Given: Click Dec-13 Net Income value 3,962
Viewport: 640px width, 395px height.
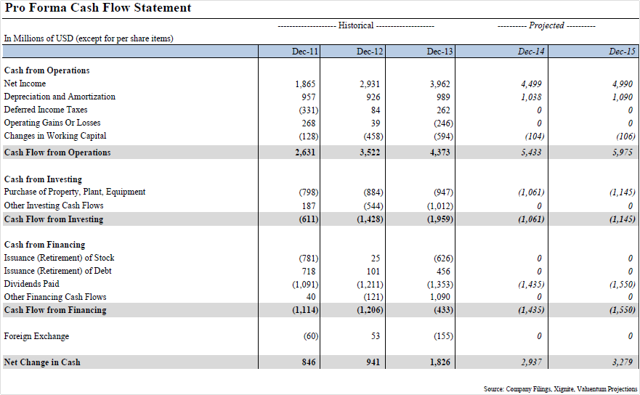Looking at the screenshot, I should [440, 84].
